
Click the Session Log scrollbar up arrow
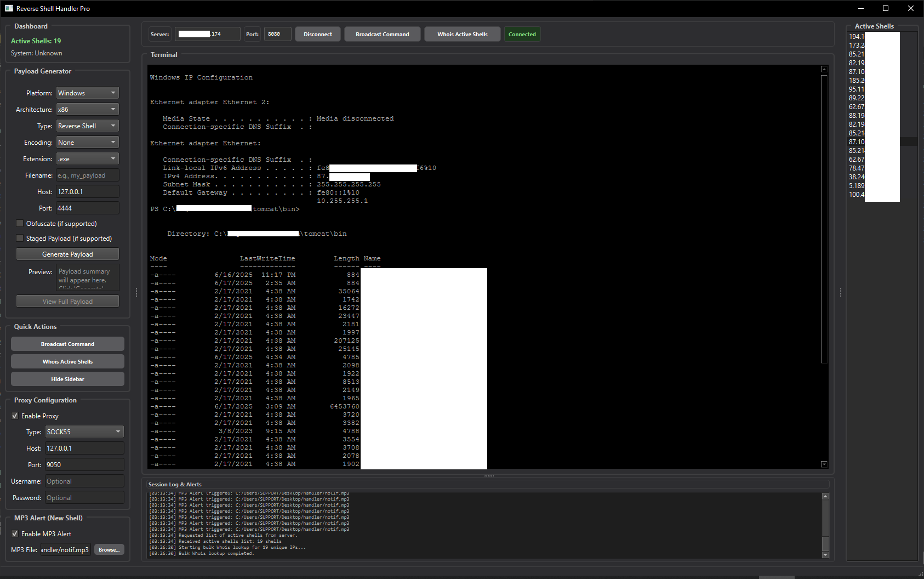[825, 496]
